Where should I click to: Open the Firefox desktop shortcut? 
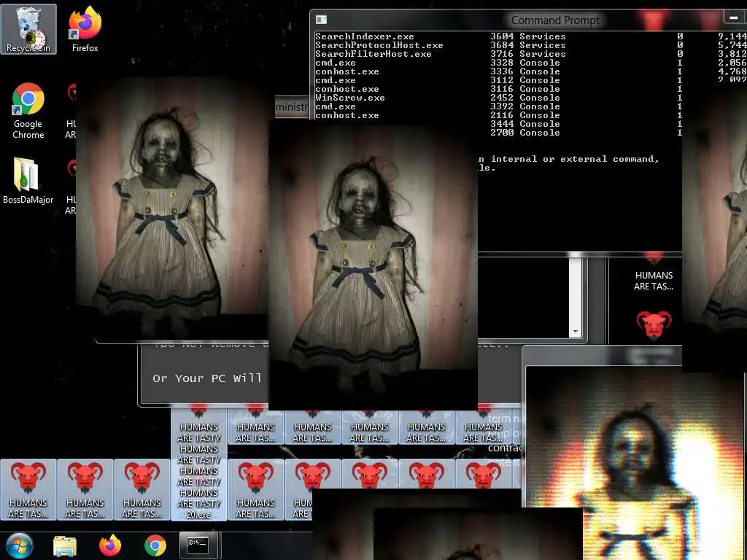click(x=85, y=29)
